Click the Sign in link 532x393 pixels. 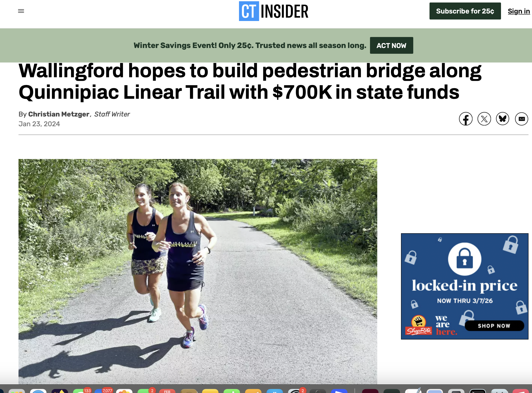(519, 11)
